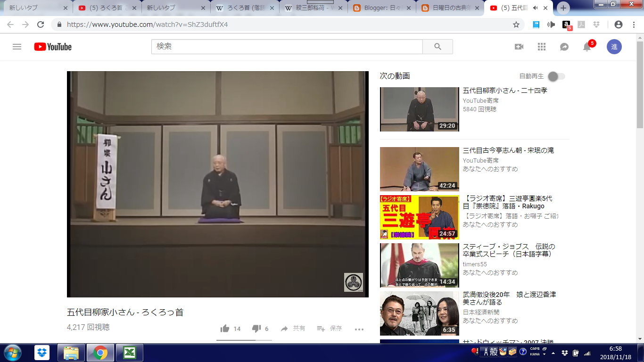The image size is (644, 362).
Task: Switch to the Blogger: 日々 tab
Action: [381, 8]
